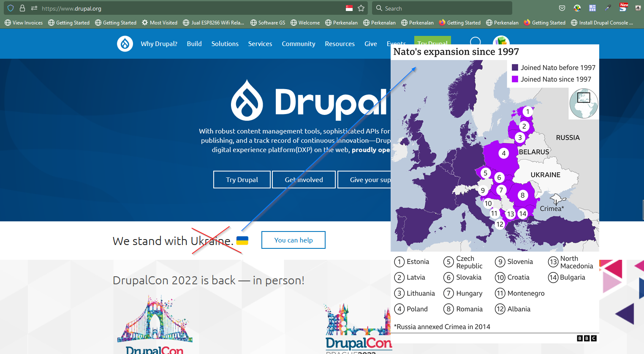Open the Services menu

point(260,44)
